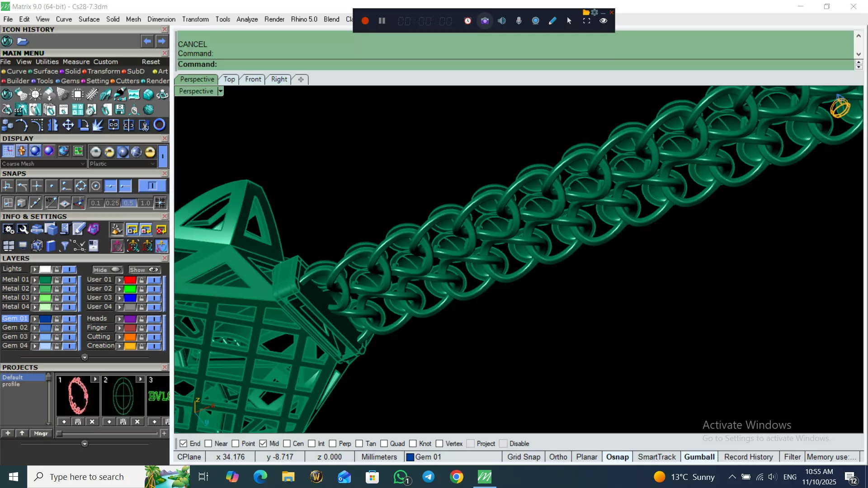Viewport: 868px width, 488px height.
Task: Click the Center snap circle icon
Action: (95, 186)
